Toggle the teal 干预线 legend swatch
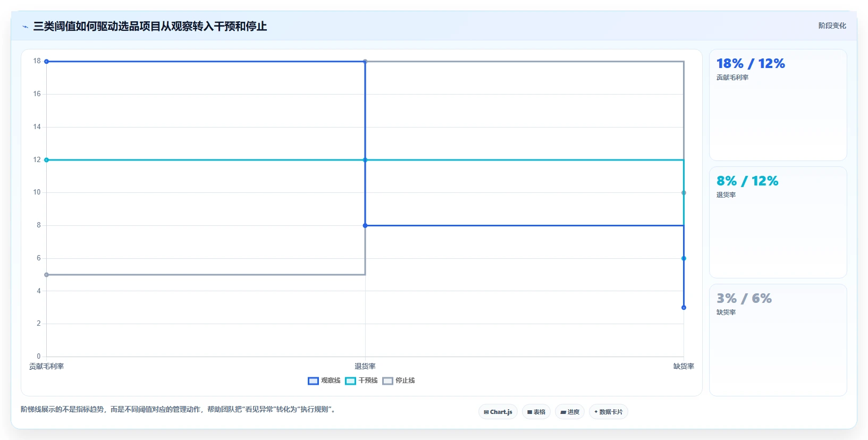868x440 pixels. 350,380
